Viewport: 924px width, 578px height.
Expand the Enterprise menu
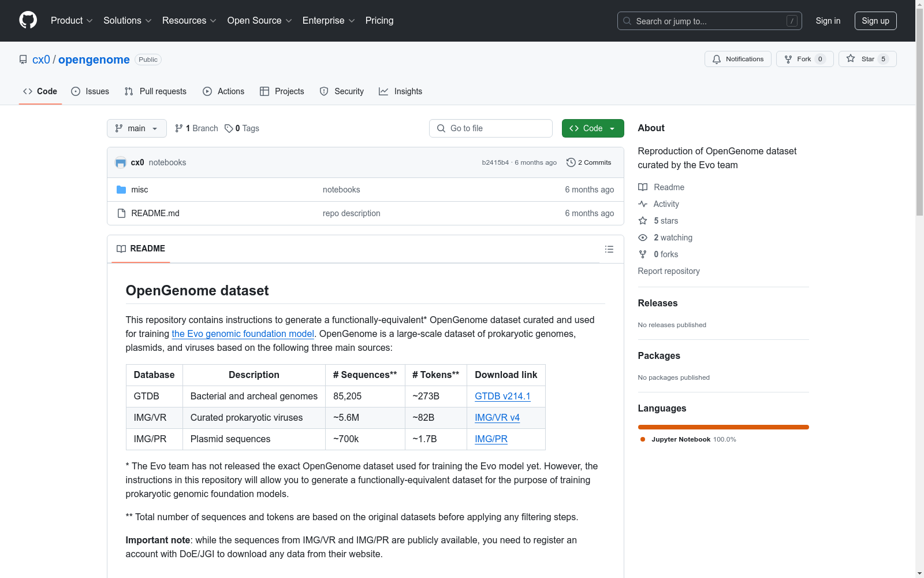coord(329,21)
